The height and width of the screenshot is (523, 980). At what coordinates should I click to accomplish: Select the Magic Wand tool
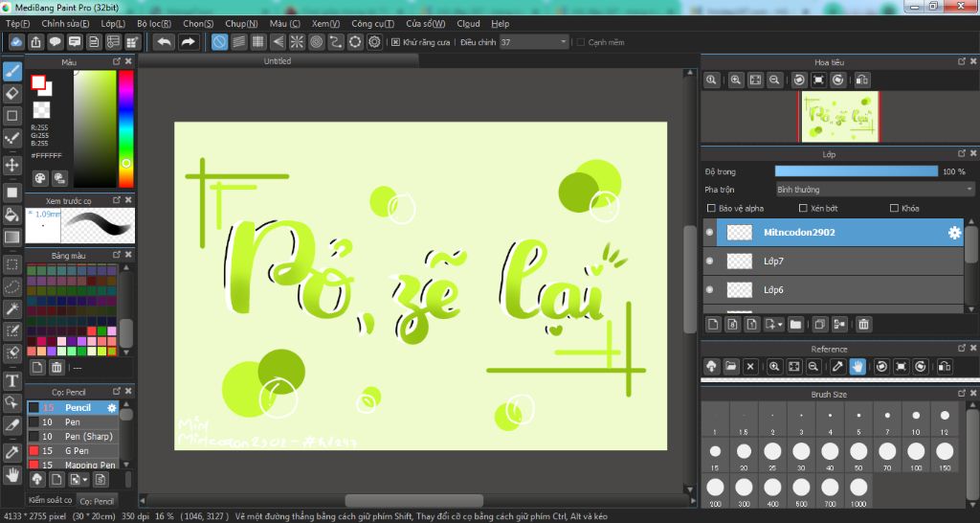12,308
